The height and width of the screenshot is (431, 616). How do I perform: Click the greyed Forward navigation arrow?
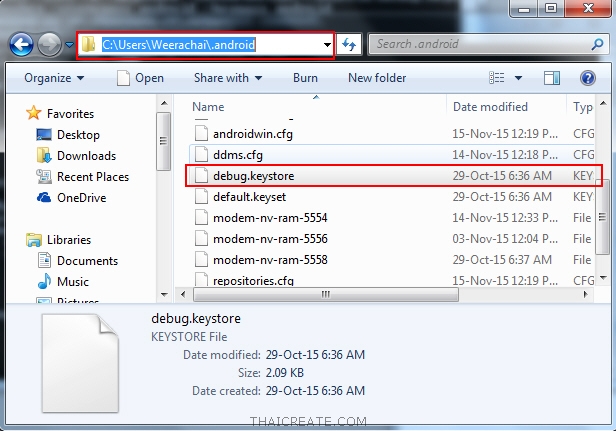click(x=49, y=45)
